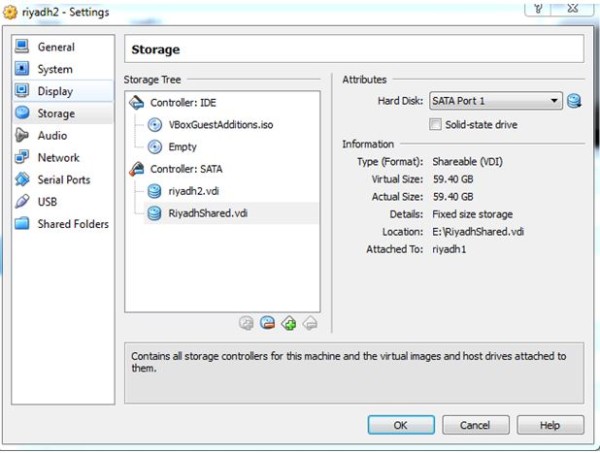
Task: Click the Shareable (VDI) format value
Action: pyautogui.click(x=467, y=162)
